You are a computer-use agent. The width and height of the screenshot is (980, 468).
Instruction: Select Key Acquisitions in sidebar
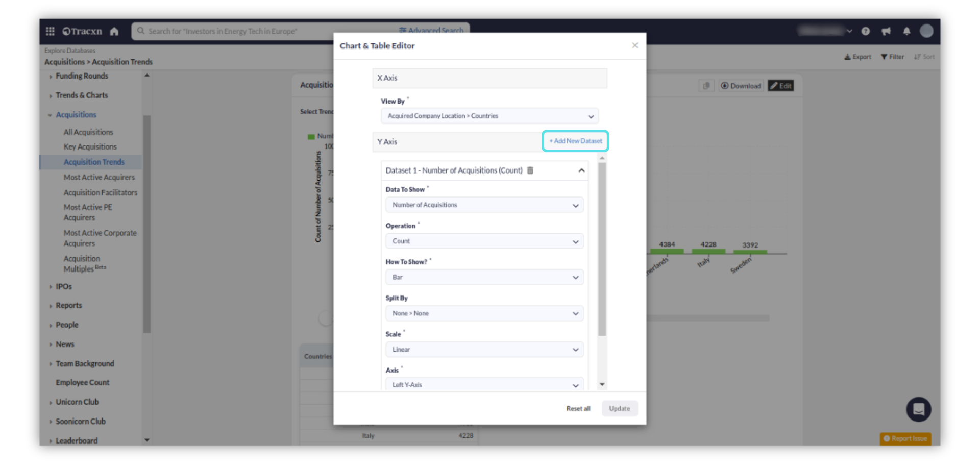pos(90,147)
